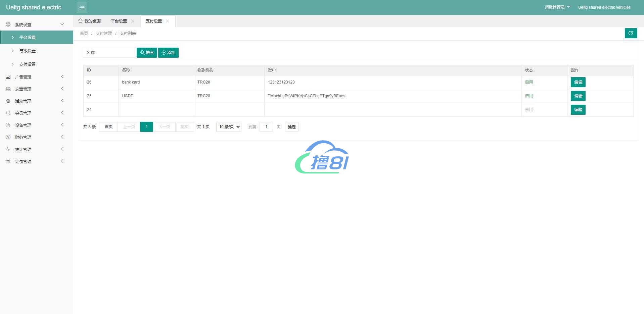Screen dimensions: 644x314
Task: Open 等级设置 in the sidebar
Action: coord(28,51)
